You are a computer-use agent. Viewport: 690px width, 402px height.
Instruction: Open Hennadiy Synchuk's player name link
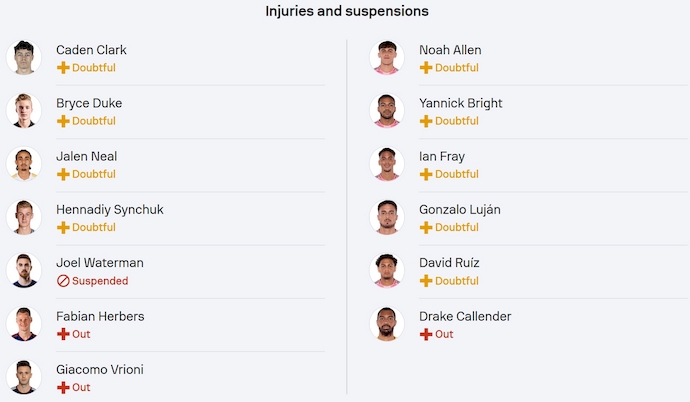click(109, 210)
